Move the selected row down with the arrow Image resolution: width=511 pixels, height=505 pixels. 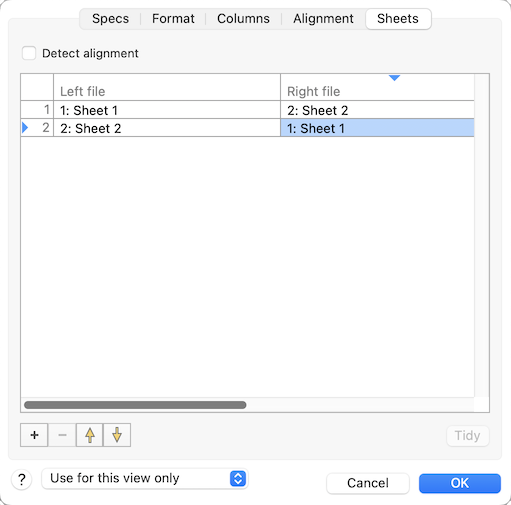117,435
